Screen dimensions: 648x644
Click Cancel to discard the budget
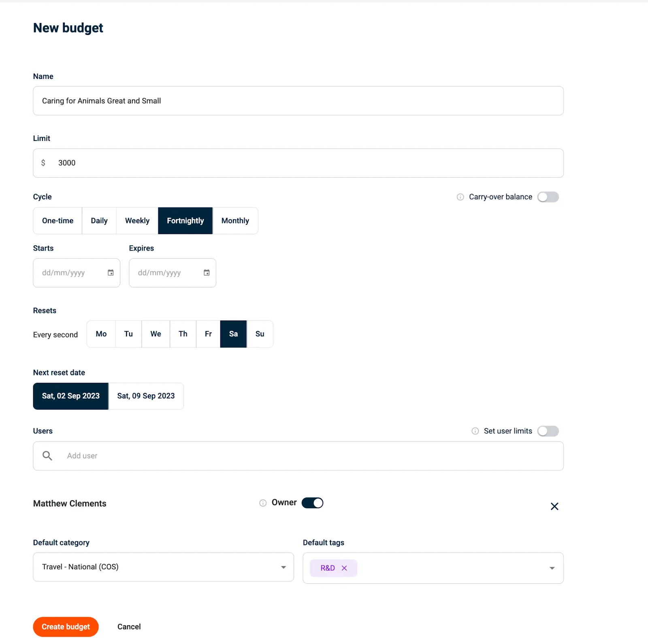[129, 627]
